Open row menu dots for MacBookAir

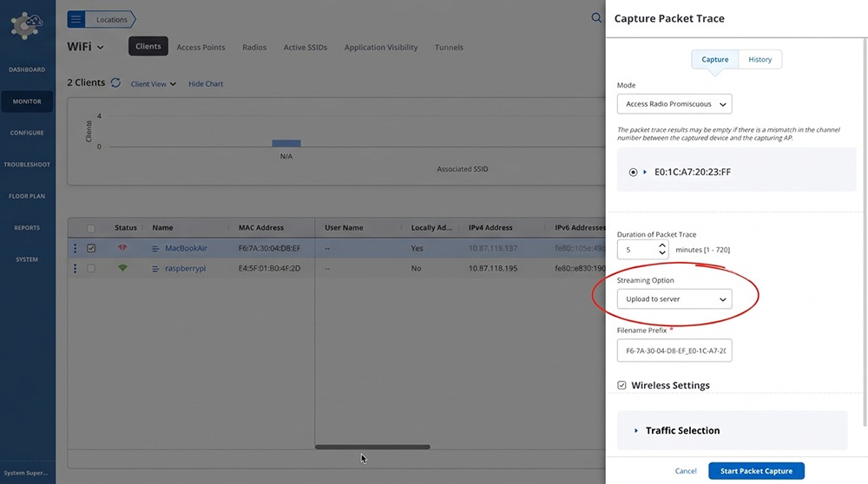(76, 248)
